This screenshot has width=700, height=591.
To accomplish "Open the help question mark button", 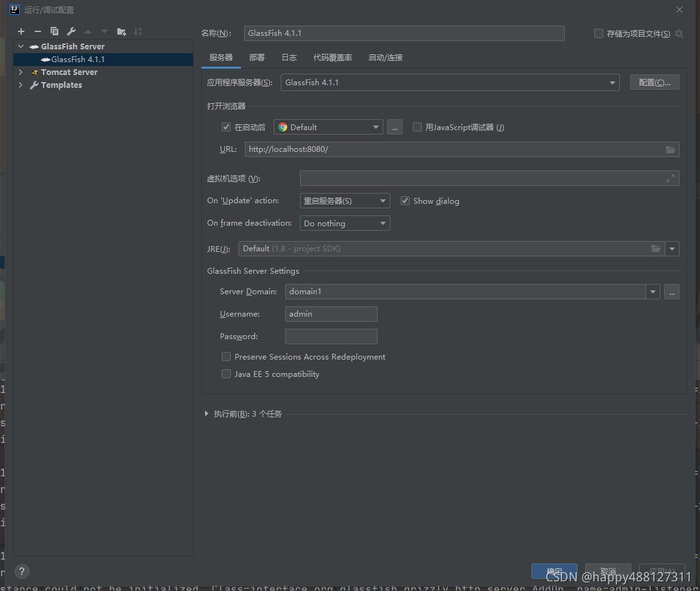I will (x=22, y=571).
